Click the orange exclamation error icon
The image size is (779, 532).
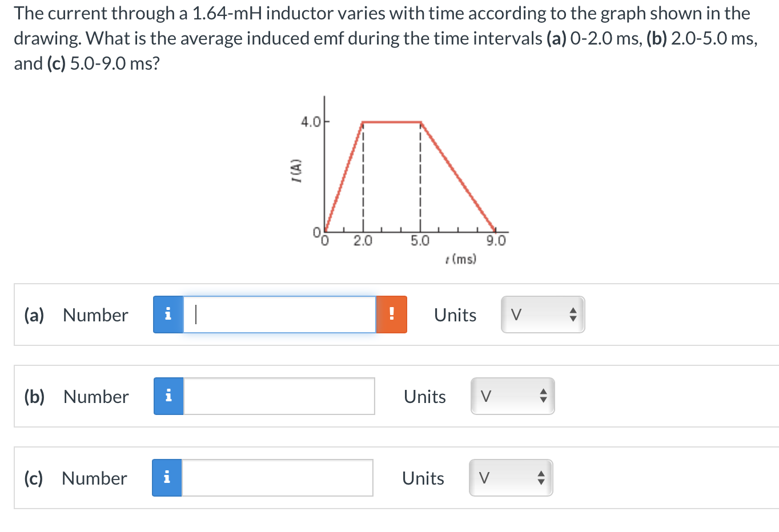391,315
